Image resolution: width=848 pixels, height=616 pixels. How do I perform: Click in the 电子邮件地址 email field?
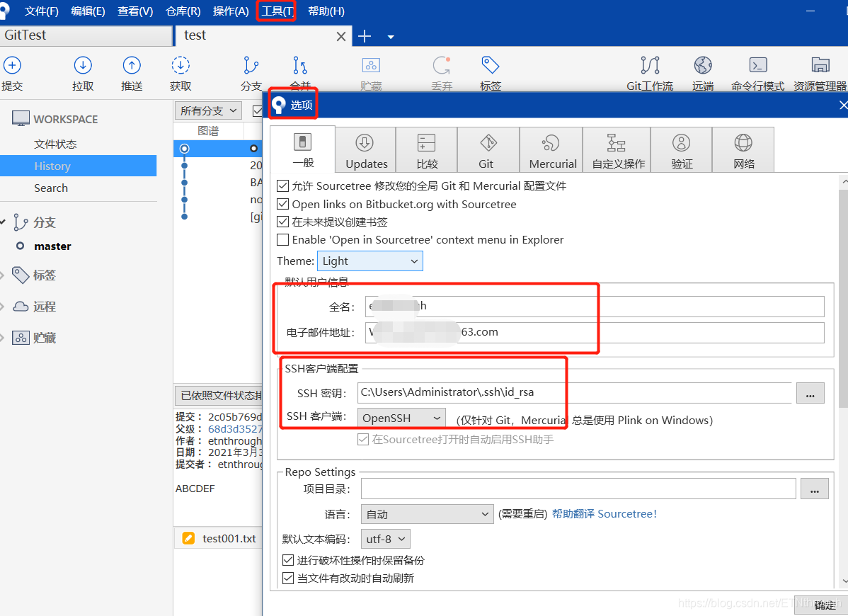pyautogui.click(x=595, y=333)
